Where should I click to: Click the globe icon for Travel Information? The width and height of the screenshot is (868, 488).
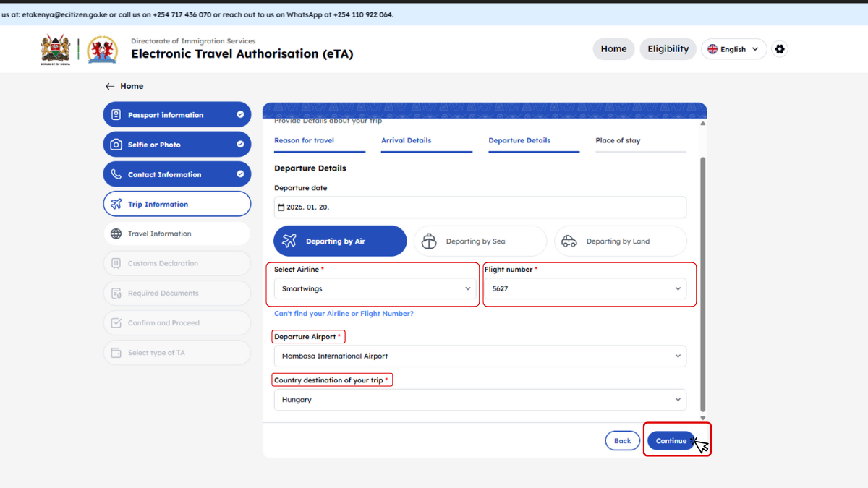tap(116, 234)
